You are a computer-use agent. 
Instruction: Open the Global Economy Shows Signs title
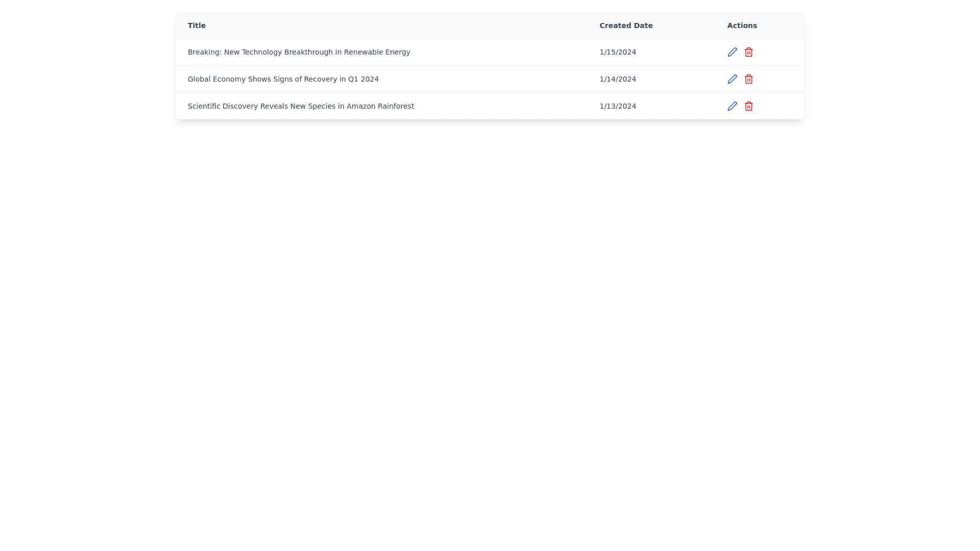(283, 79)
